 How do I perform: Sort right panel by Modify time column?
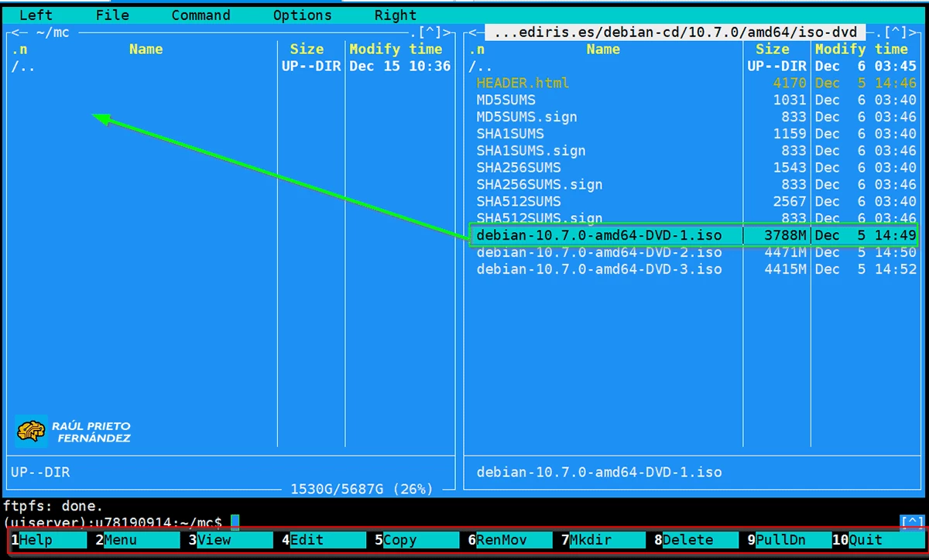point(865,50)
